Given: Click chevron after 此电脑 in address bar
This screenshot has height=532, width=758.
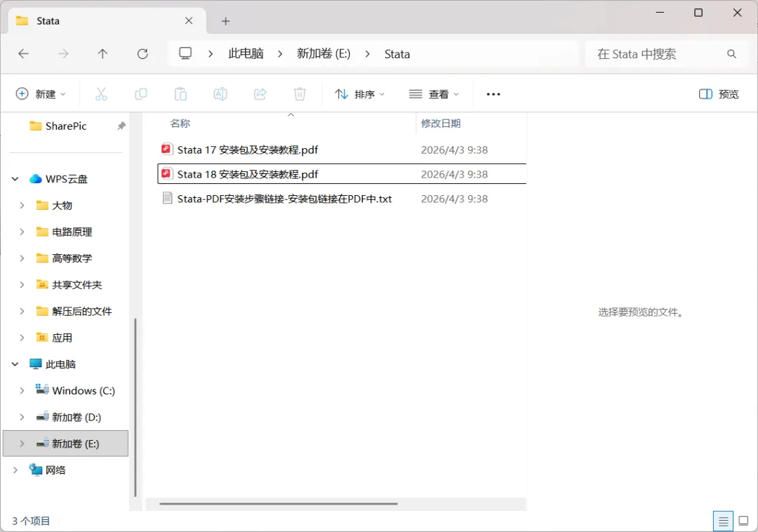Looking at the screenshot, I should coord(280,54).
